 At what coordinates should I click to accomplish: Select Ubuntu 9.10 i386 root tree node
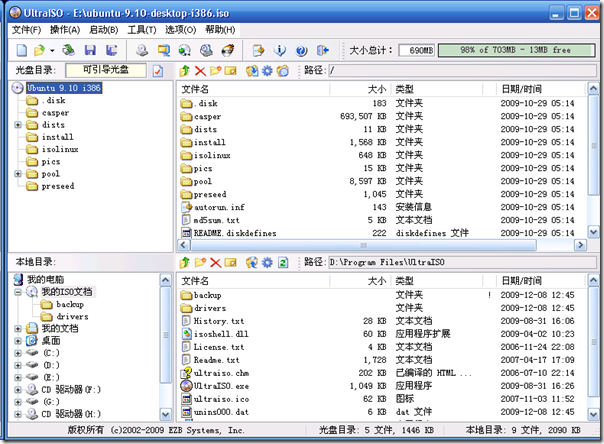[x=64, y=88]
